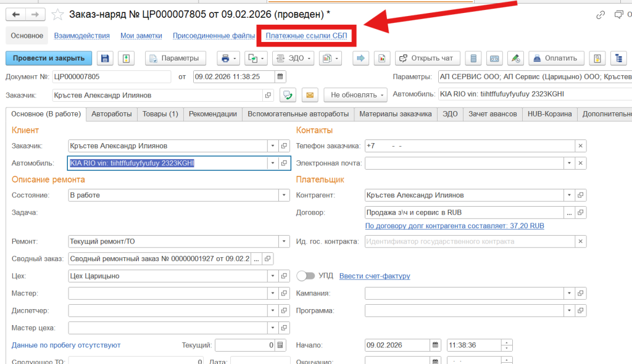
Task: Click the post document icon beside save
Action: pos(126,58)
